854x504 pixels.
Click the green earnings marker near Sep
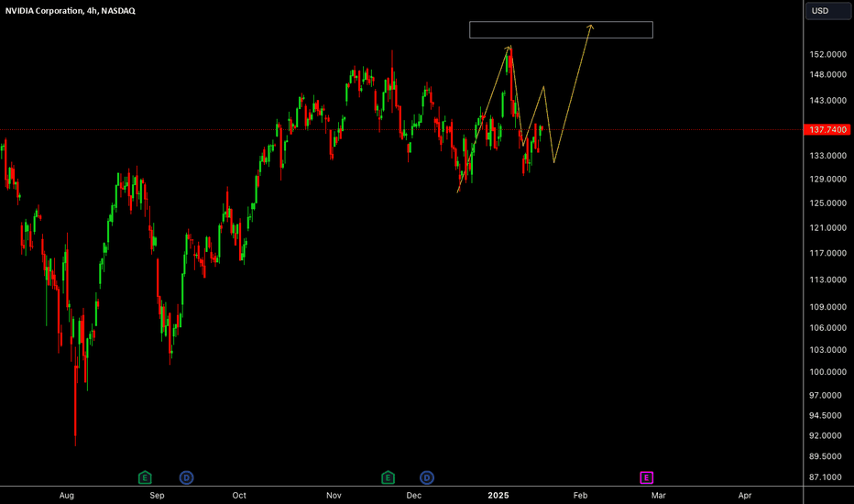tap(145, 477)
